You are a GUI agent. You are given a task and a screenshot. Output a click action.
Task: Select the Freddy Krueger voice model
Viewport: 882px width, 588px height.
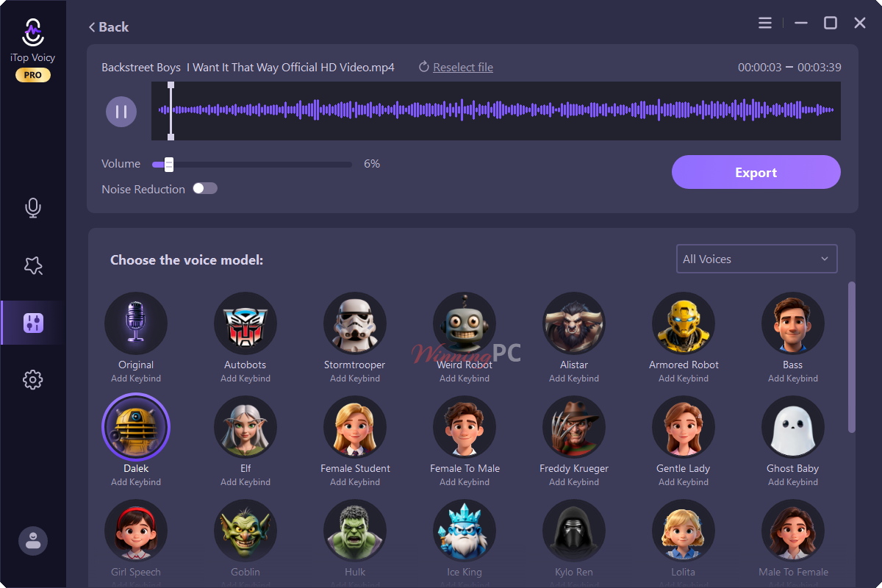[x=574, y=427]
